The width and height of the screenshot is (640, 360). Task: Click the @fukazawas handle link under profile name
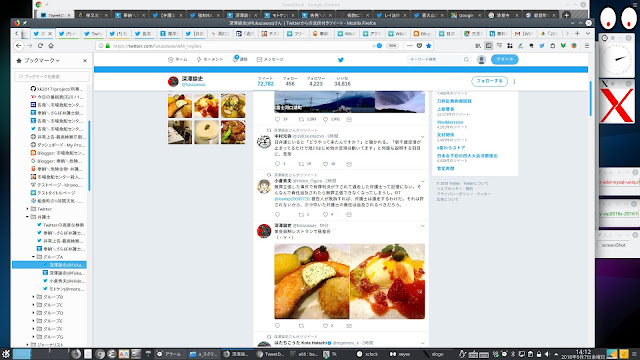tap(193, 84)
